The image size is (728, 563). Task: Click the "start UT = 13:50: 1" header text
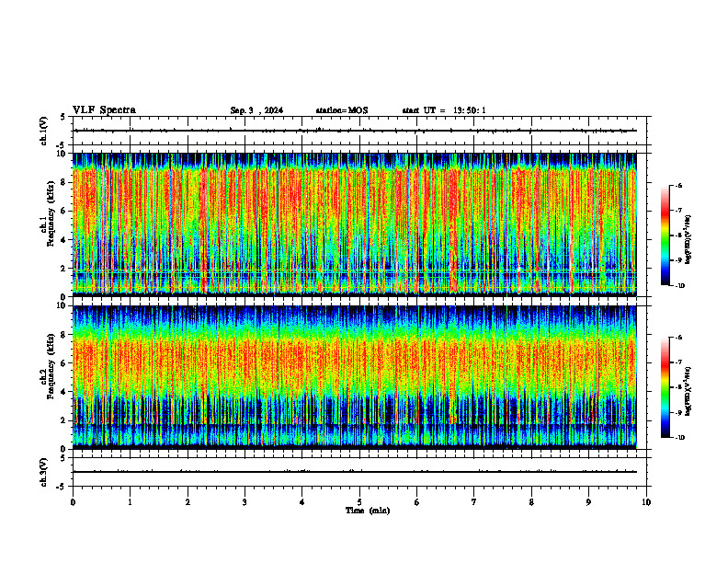[444, 110]
